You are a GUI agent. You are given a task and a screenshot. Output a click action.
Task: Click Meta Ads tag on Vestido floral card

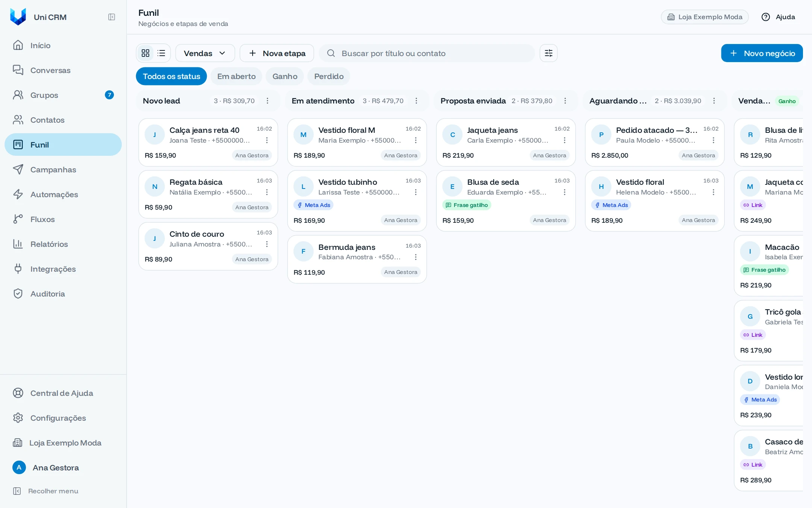[611, 205]
